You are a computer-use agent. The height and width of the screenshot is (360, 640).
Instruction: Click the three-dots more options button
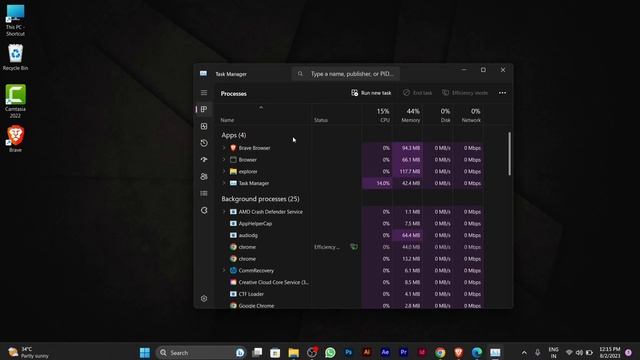[x=502, y=93]
